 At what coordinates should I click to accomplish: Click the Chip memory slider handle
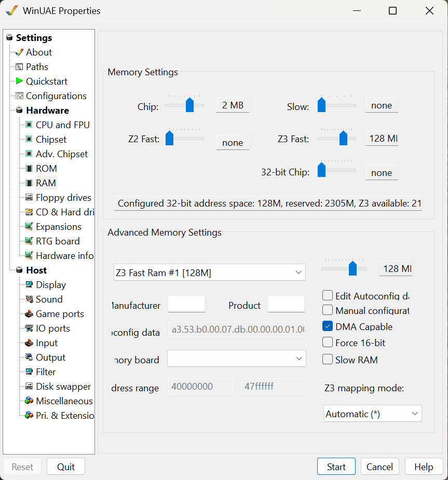pos(189,105)
